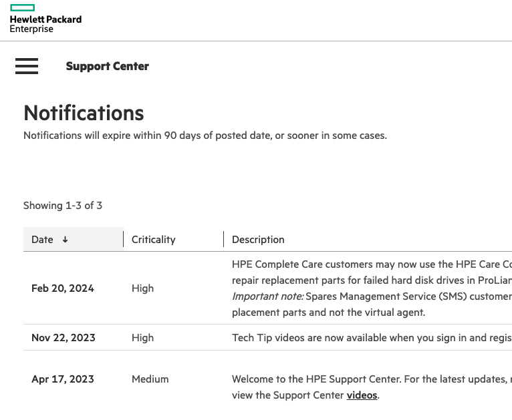Click High criticality in Feb 20 row
This screenshot has height=420, width=512.
click(142, 288)
